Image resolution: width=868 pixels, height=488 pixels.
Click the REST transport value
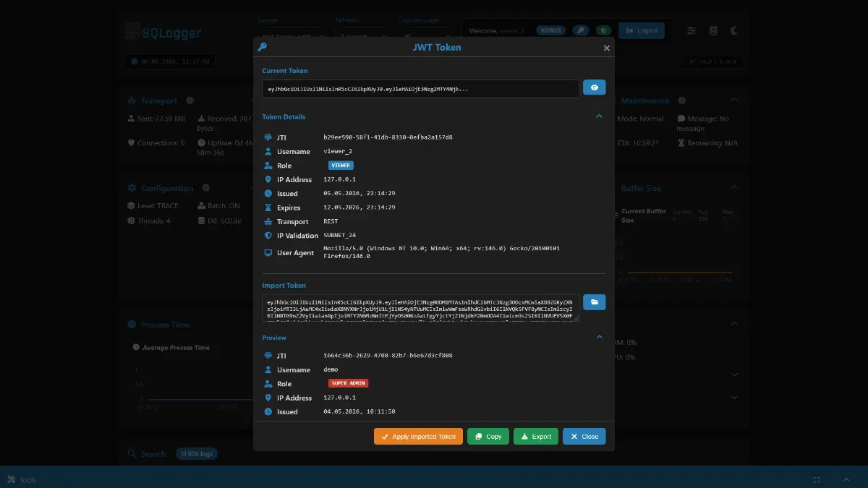(331, 222)
